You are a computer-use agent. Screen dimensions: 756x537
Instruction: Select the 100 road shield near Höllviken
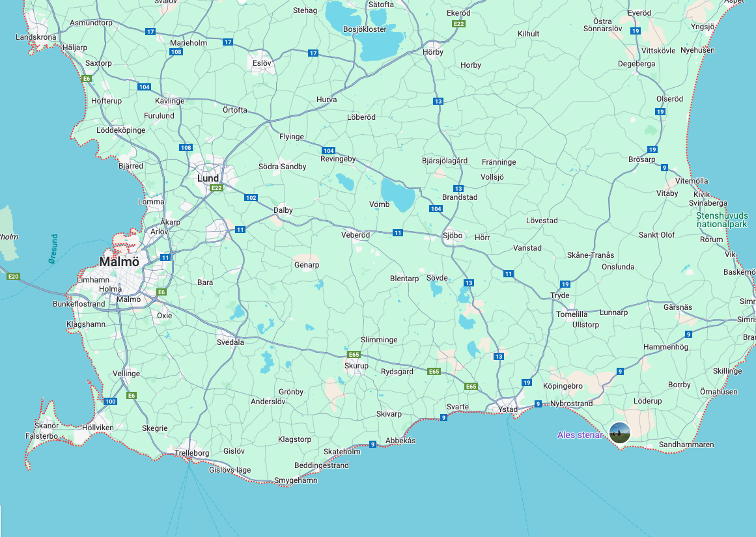tap(112, 401)
